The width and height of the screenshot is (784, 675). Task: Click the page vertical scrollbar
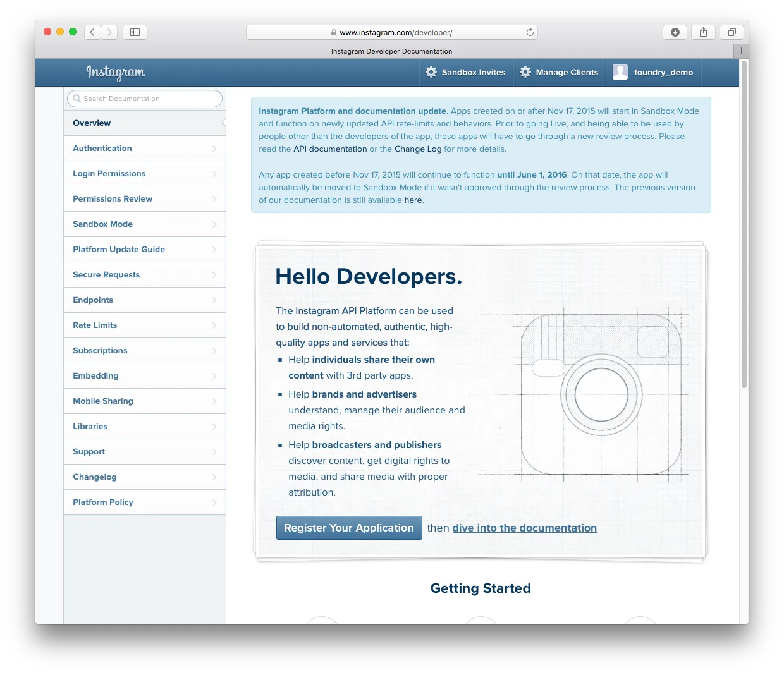(744, 224)
